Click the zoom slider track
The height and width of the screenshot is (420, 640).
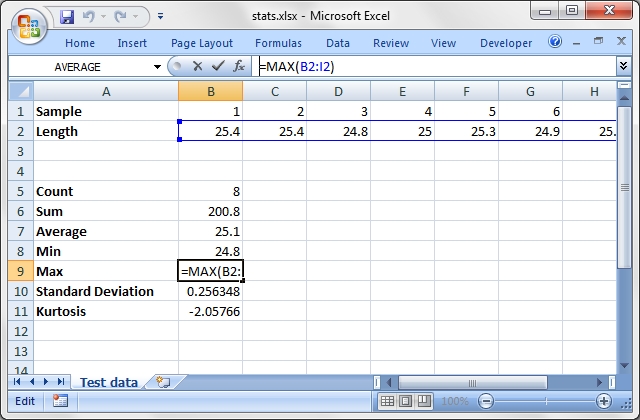(x=545, y=401)
